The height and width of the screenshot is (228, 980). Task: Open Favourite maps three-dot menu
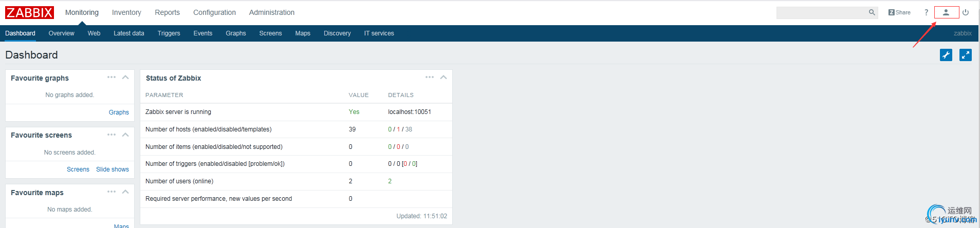(112, 192)
